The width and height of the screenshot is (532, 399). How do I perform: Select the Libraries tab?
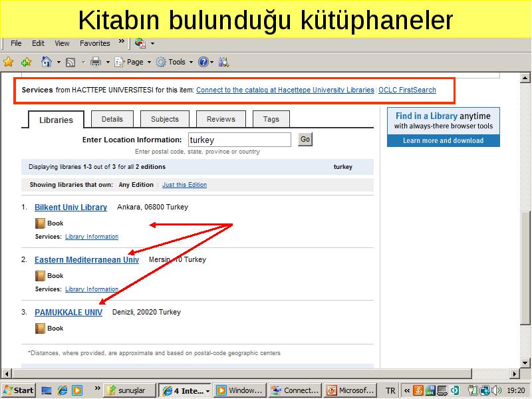56,120
